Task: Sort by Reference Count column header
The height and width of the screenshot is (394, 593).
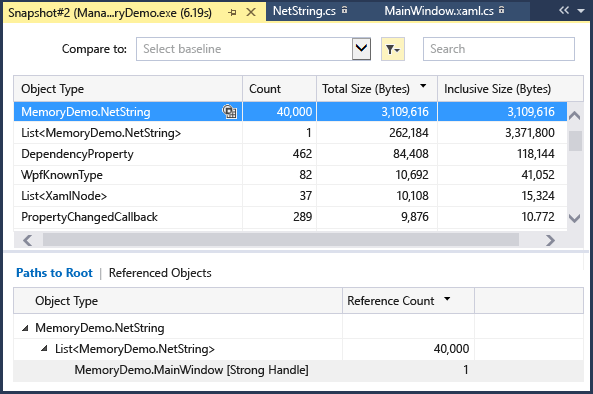Action: (x=408, y=301)
